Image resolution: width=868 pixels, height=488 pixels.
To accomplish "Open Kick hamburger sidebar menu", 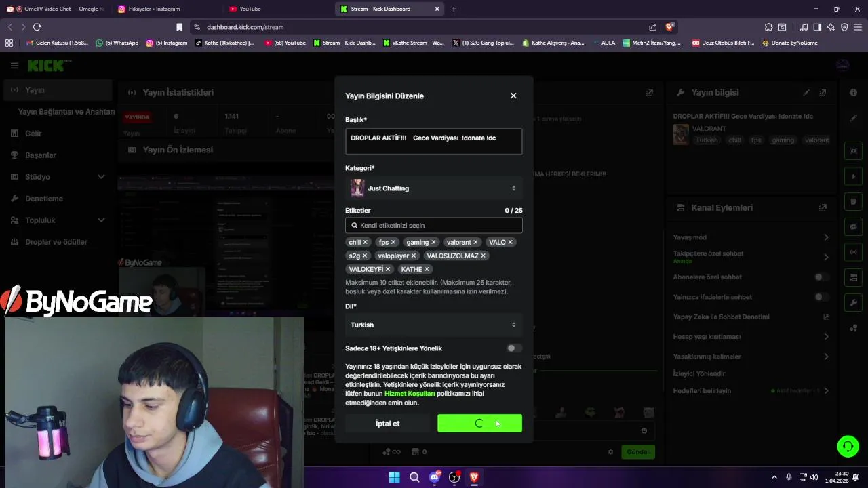I will pyautogui.click(x=14, y=66).
